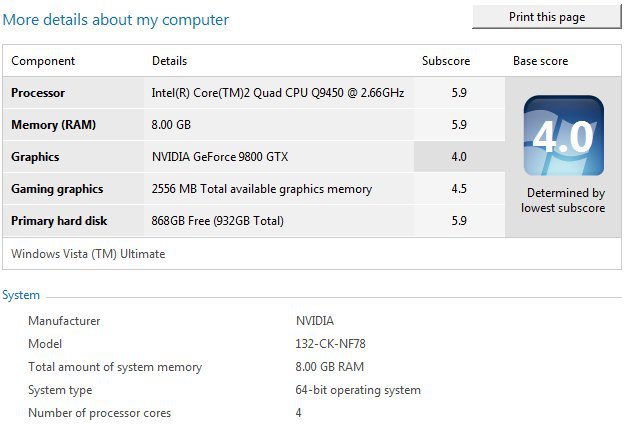Click the Subscore column header

tap(446, 61)
